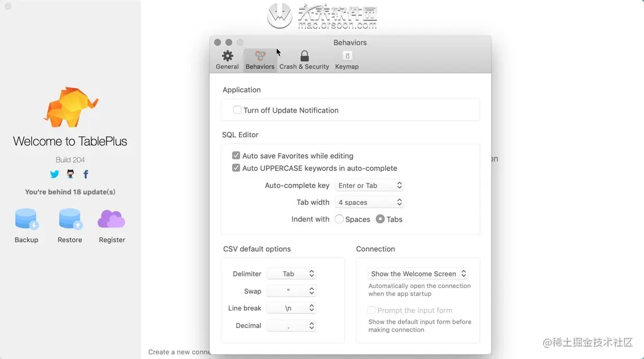This screenshot has height=359, width=644.
Task: Uncheck Auto save Favorites while editing
Action: click(x=236, y=155)
